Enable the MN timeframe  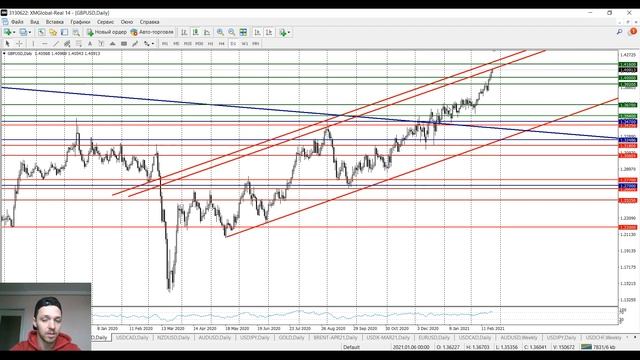click(256, 44)
